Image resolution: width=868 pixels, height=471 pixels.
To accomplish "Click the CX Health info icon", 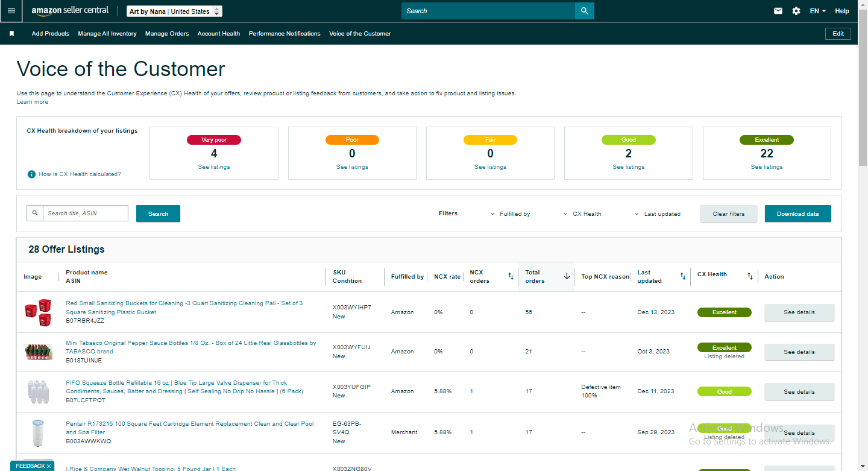I will coord(31,174).
